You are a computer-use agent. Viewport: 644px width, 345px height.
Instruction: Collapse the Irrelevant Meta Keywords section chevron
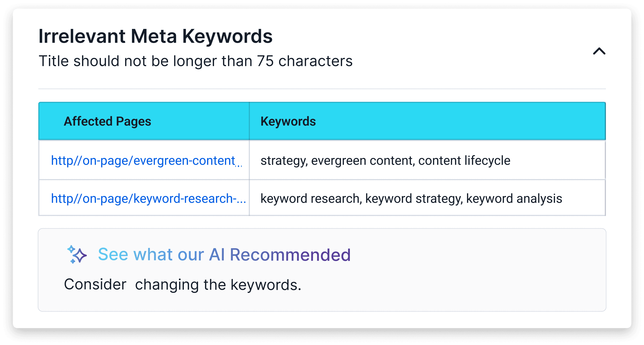coord(599,51)
